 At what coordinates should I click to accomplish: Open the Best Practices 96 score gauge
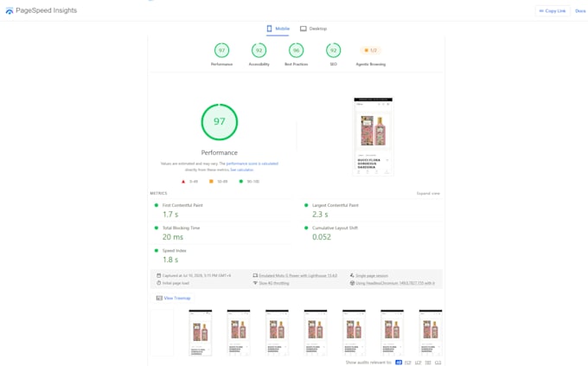coord(297,50)
